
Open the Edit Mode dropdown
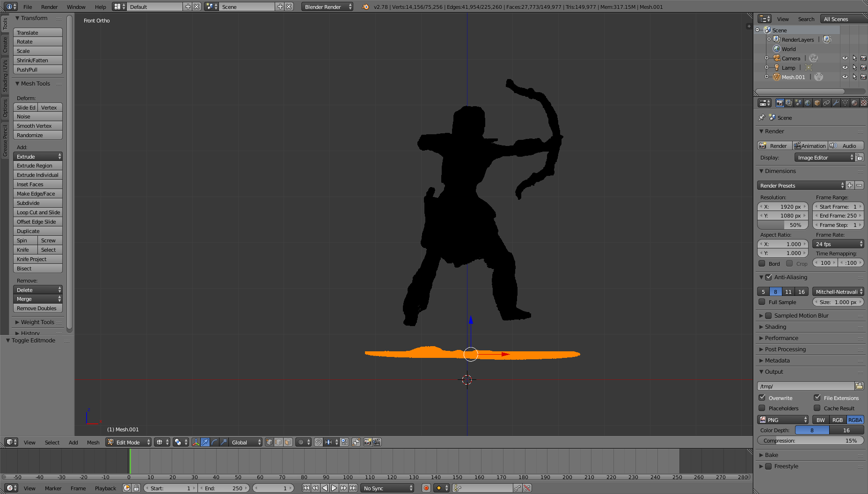point(129,442)
